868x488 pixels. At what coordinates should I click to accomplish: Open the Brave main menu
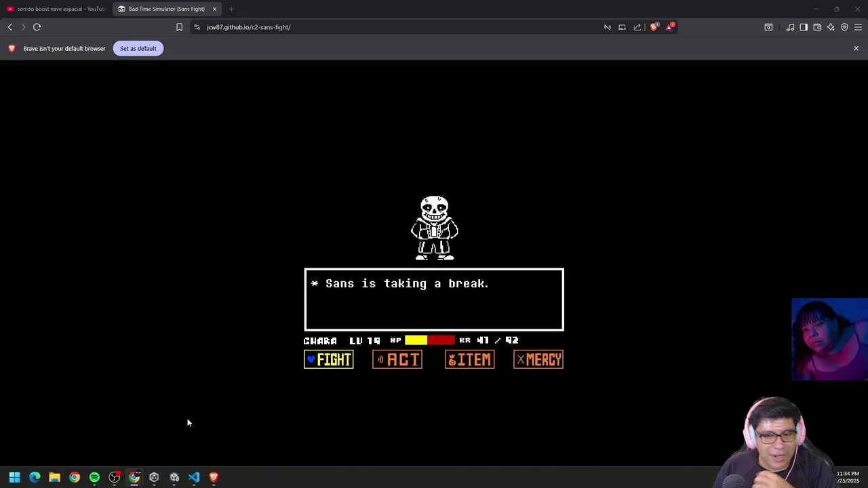[858, 27]
